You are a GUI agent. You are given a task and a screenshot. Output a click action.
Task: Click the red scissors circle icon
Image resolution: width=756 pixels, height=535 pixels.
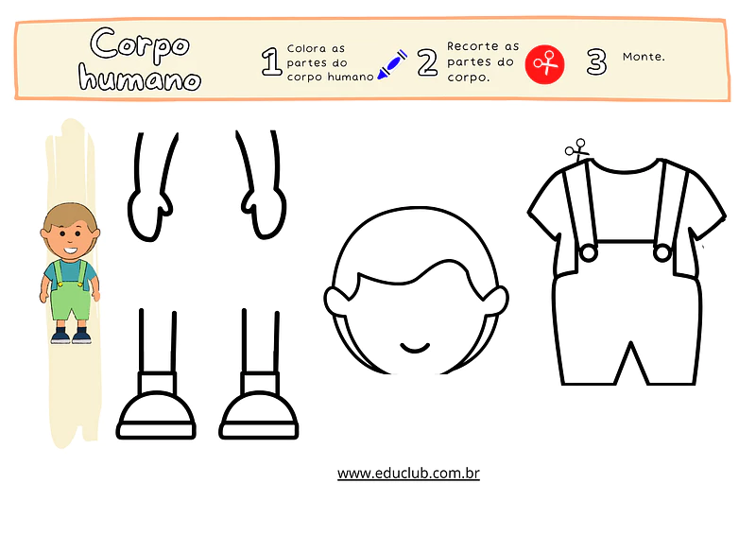coord(544,63)
